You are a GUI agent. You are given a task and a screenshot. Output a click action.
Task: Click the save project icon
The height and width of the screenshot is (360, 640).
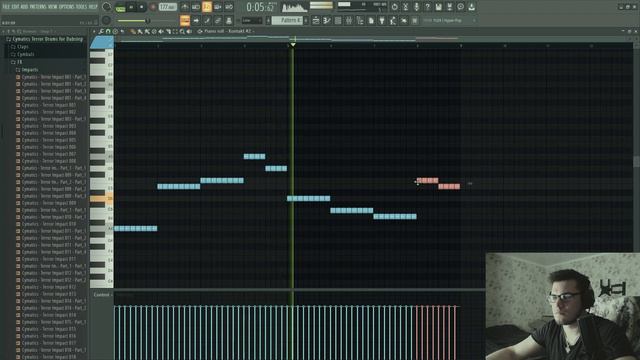pos(438,7)
